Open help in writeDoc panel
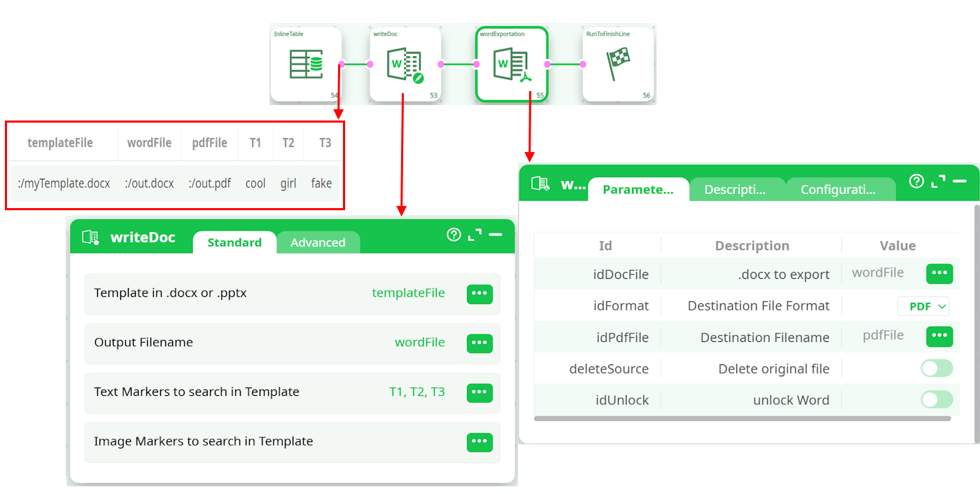 (x=454, y=235)
